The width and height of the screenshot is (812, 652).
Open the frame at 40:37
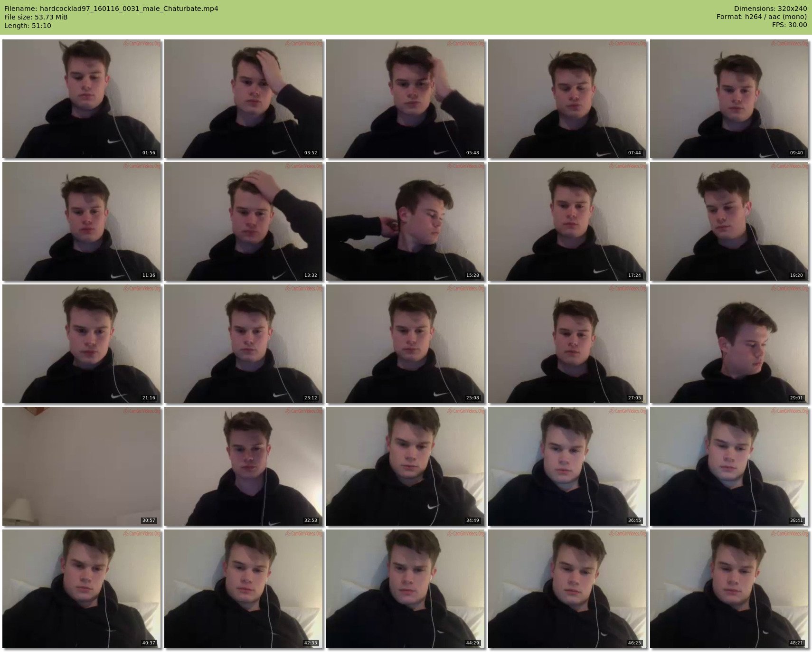click(82, 589)
